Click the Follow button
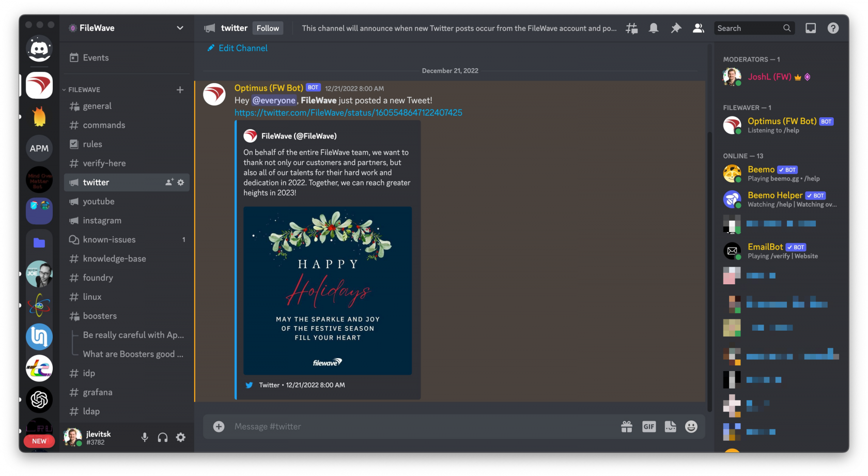The height and width of the screenshot is (476, 868). coord(268,28)
